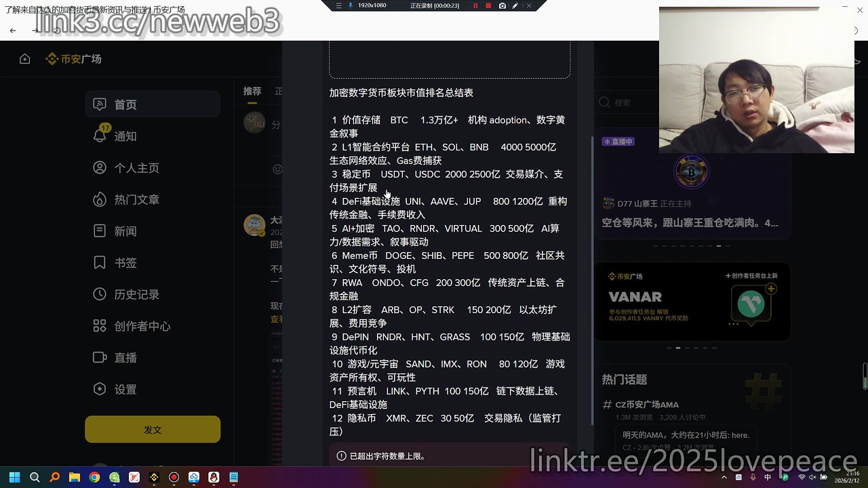868x488 pixels.
Task: Open 创作者中心 creator center
Action: click(x=153, y=326)
